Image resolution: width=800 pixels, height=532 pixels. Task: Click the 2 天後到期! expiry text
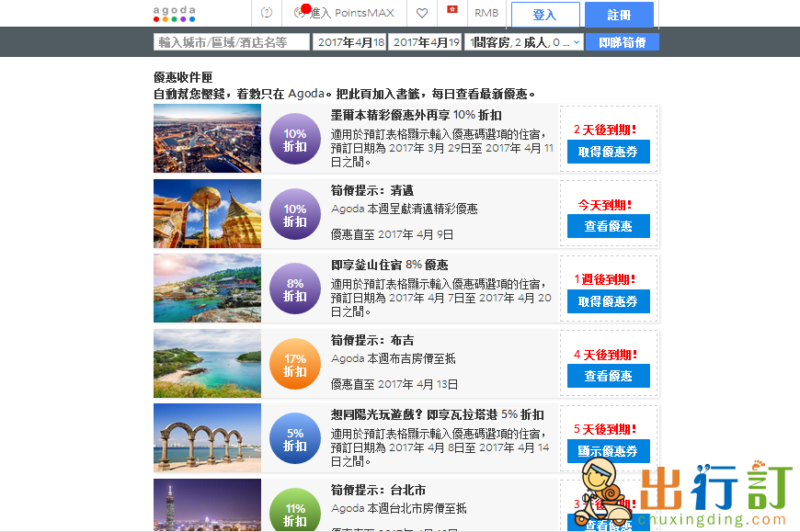605,130
